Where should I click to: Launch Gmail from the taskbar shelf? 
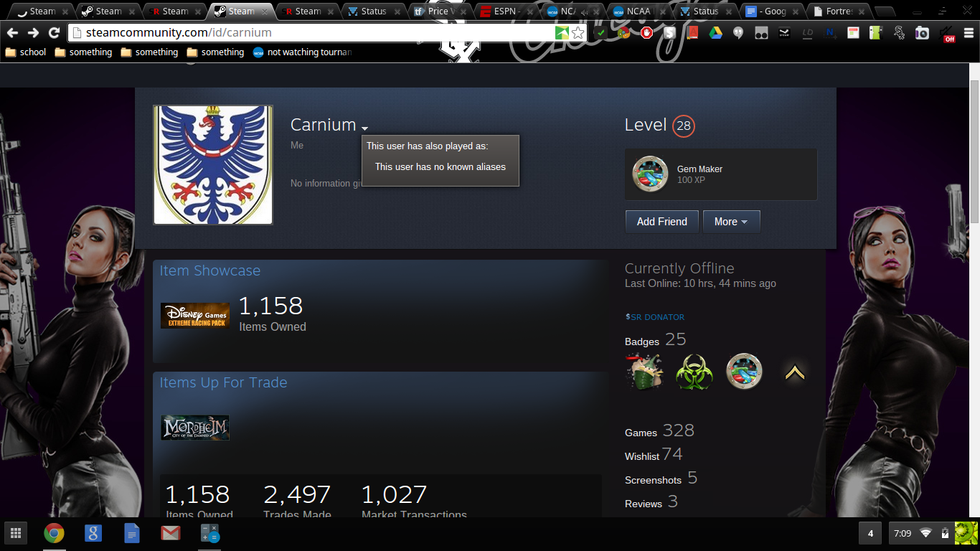point(170,533)
